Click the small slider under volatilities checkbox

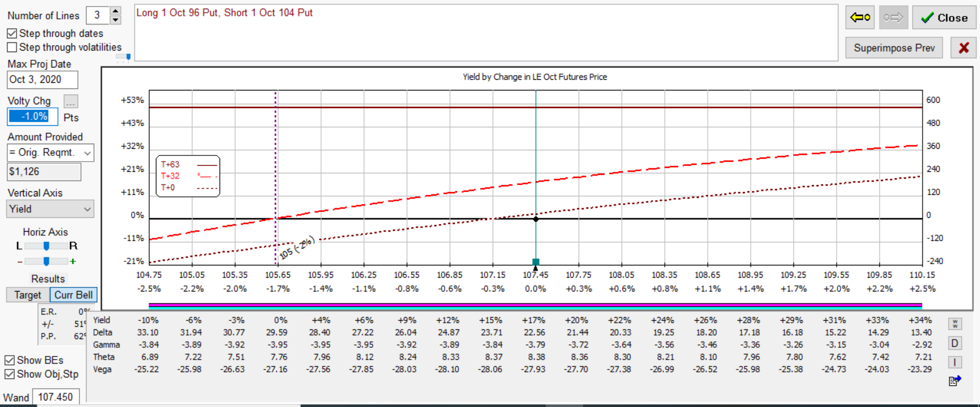point(123,57)
